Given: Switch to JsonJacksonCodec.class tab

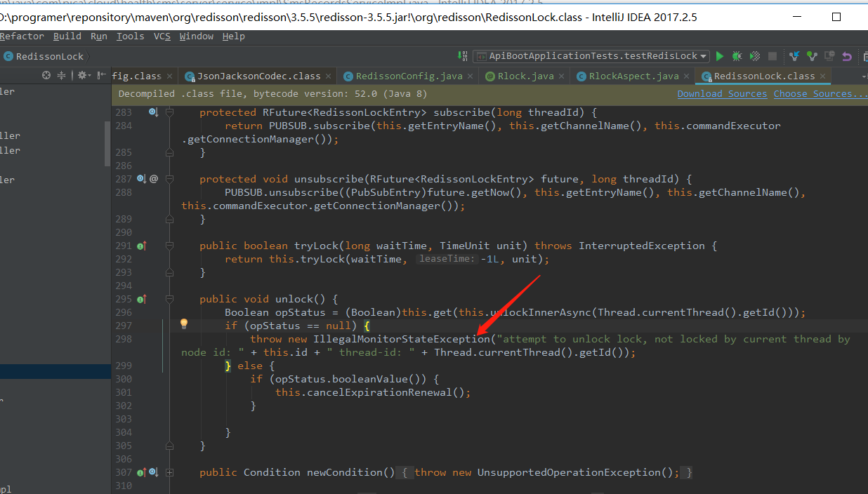Looking at the screenshot, I should [258, 76].
